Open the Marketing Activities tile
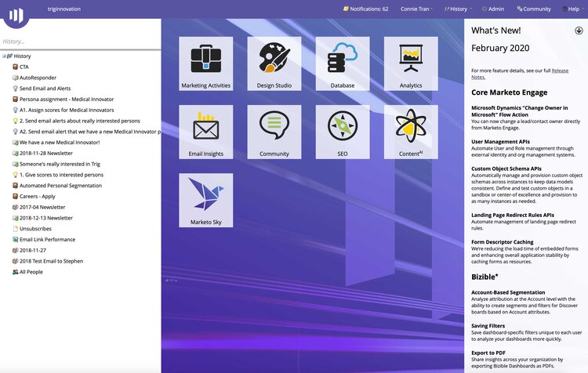This screenshot has height=373, width=588. pos(206,63)
